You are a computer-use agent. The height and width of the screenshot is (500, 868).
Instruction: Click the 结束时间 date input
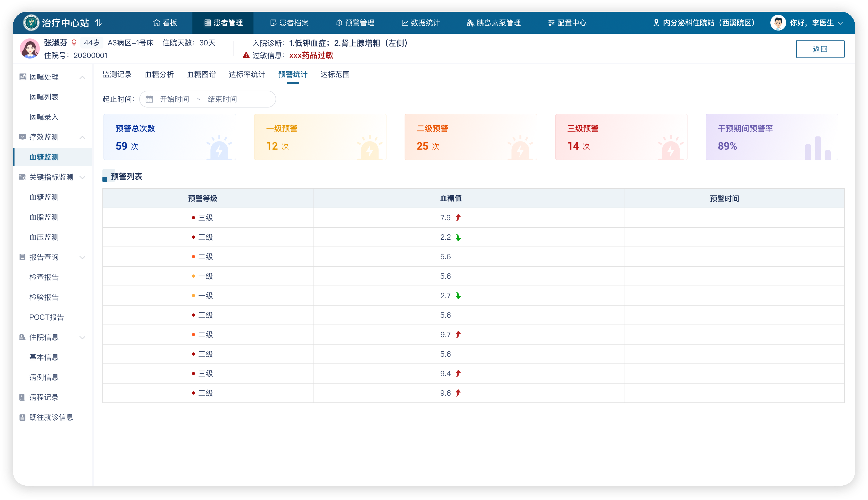pyautogui.click(x=222, y=99)
